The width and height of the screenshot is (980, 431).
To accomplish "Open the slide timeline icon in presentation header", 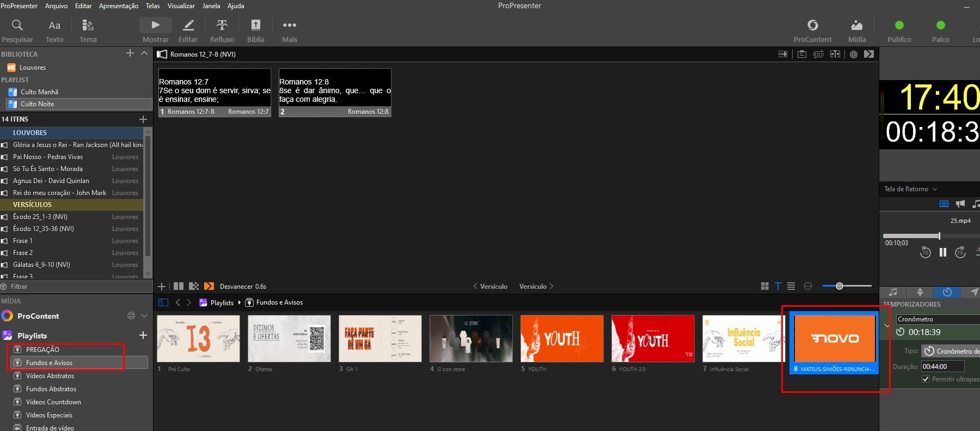I will pyautogui.click(x=782, y=54).
